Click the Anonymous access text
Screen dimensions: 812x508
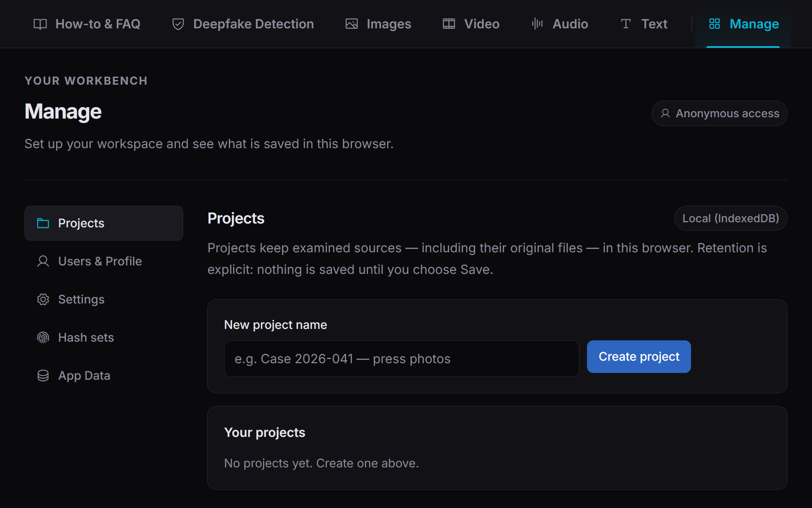coord(727,113)
